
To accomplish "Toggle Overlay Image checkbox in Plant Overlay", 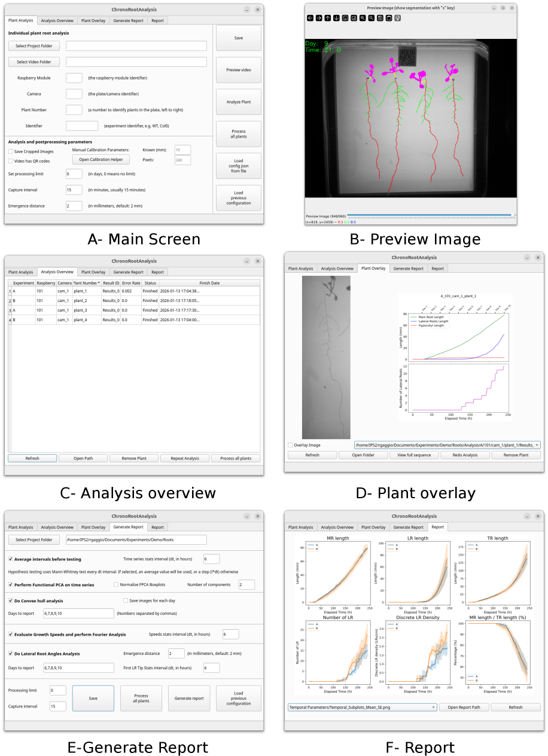I will click(x=290, y=445).
